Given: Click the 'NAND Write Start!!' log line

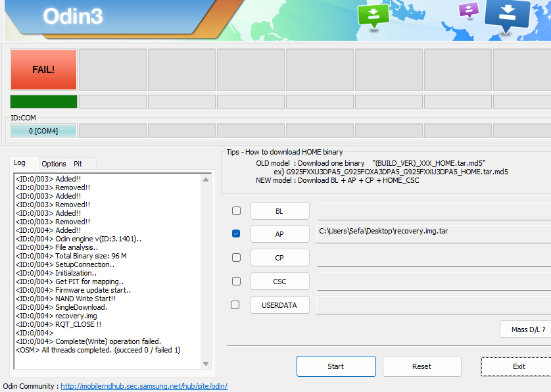Looking at the screenshot, I should coord(66,299).
